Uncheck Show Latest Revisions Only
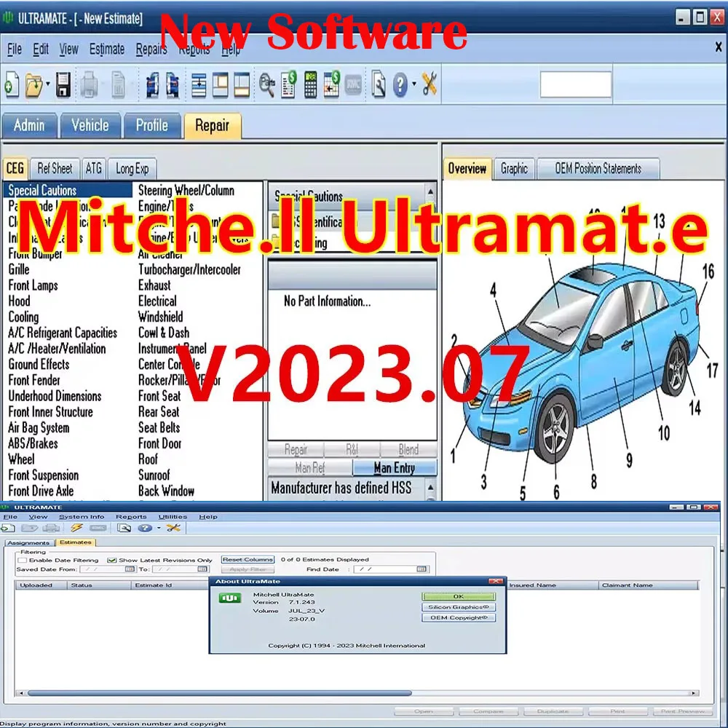The width and height of the screenshot is (728, 728). click(x=111, y=558)
